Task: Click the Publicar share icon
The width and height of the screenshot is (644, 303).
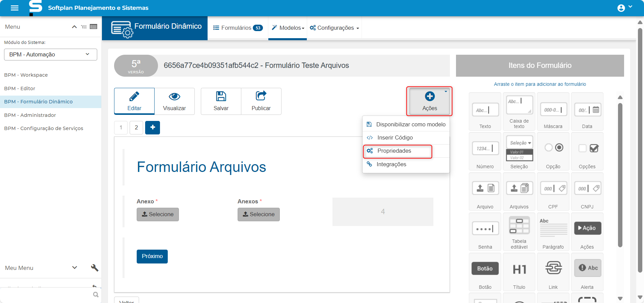Action: 261,97
